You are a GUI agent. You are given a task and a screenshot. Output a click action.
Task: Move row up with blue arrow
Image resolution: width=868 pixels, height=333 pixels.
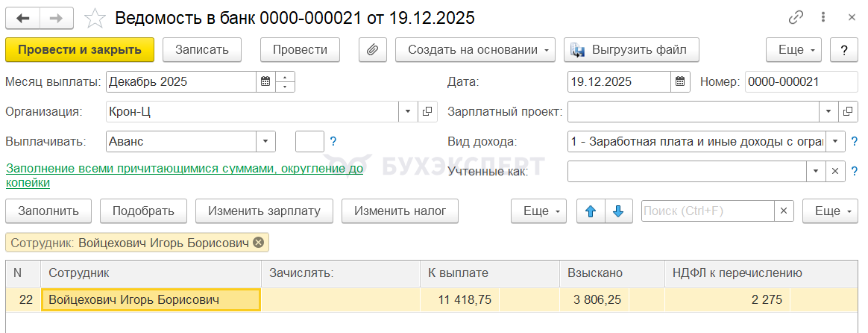point(591,211)
